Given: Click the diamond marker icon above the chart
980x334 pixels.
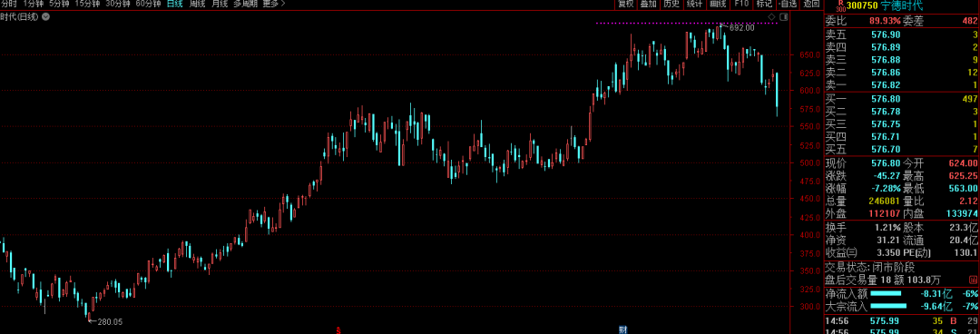Looking at the screenshot, I should [771, 17].
